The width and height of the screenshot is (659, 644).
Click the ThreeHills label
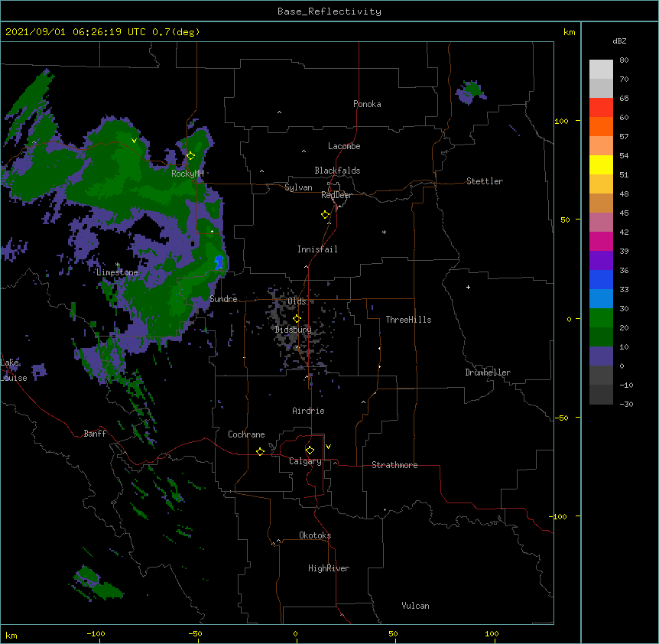point(408,320)
